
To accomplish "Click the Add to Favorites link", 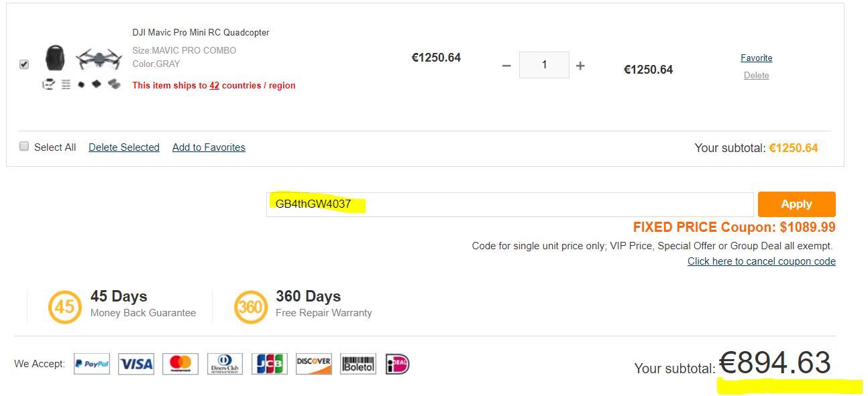I will tap(209, 147).
